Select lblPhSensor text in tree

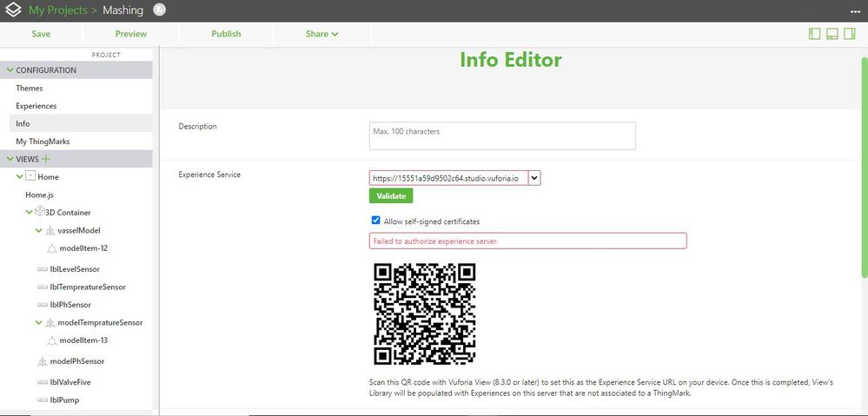70,305
